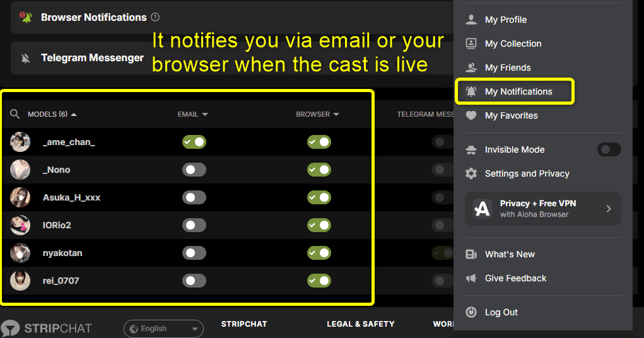Click the STRIPCHAT footer heading
The width and height of the screenshot is (644, 338).
pyautogui.click(x=244, y=324)
